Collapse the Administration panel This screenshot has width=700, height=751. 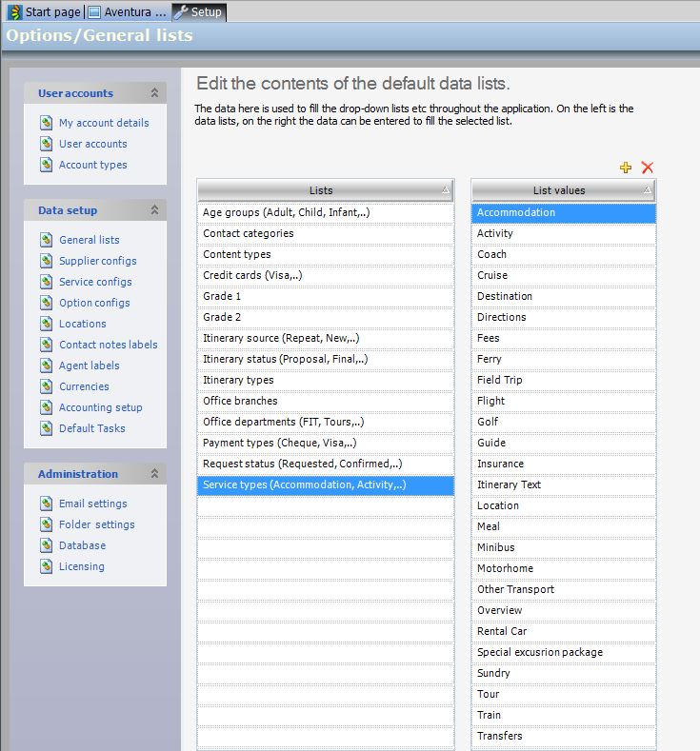(154, 474)
